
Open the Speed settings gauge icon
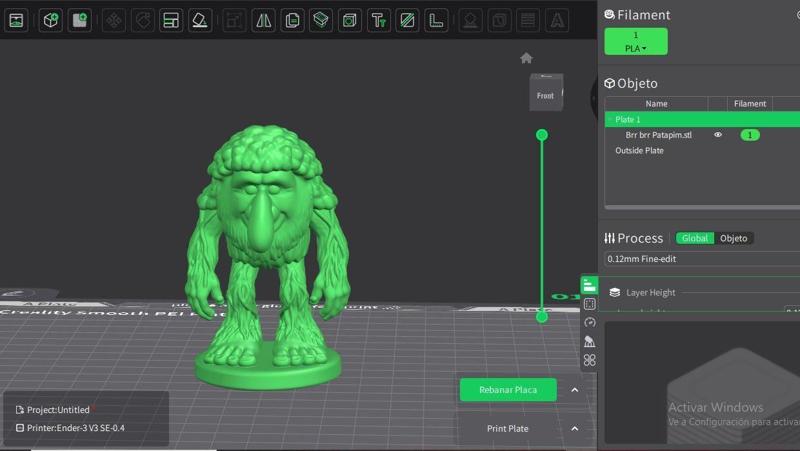pos(589,322)
